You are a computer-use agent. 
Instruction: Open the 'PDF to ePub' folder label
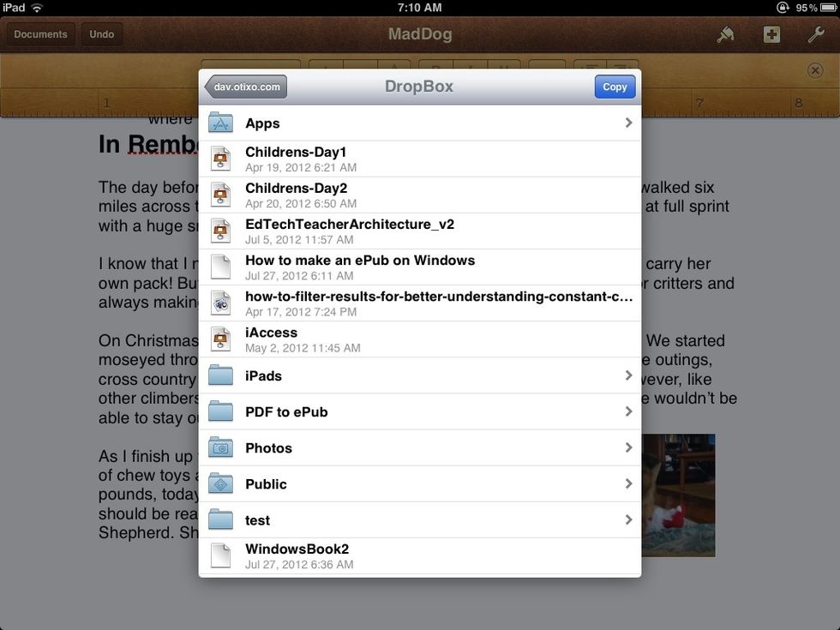[286, 412]
